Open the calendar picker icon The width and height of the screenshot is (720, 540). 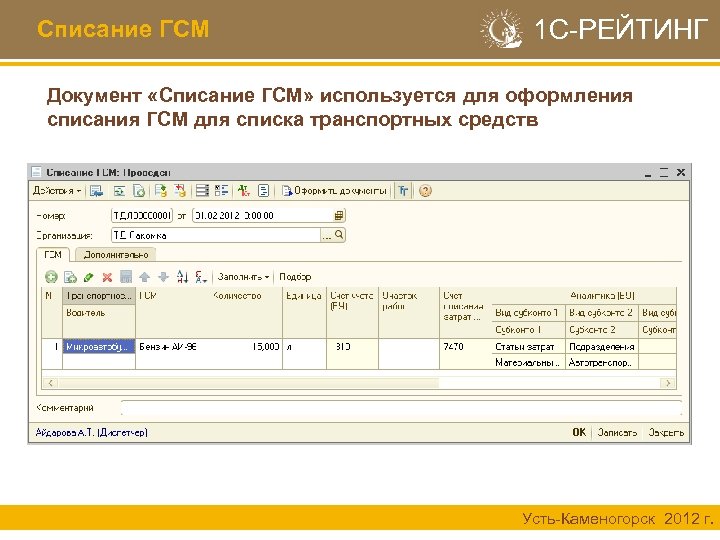pos(339,215)
